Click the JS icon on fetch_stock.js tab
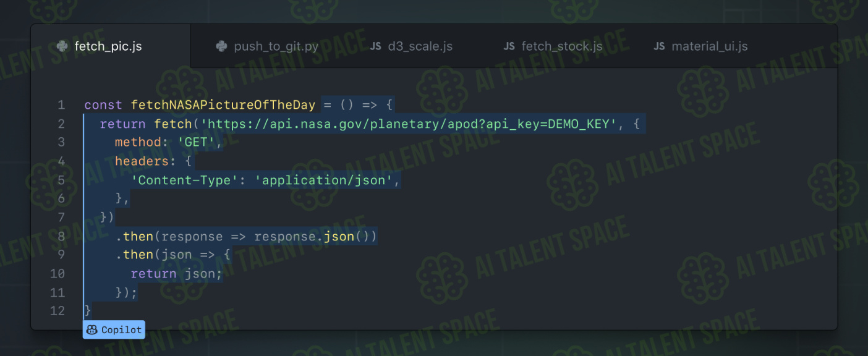Viewport: 868px width, 356px height. point(509,46)
